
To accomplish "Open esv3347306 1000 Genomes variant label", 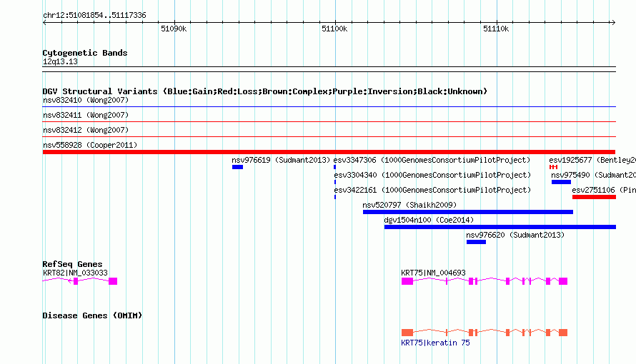I will pyautogui.click(x=432, y=160).
